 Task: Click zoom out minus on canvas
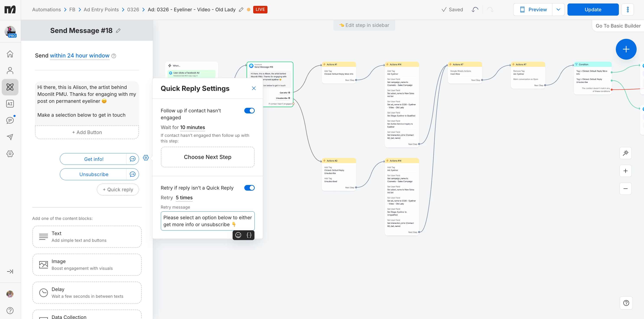(625, 189)
